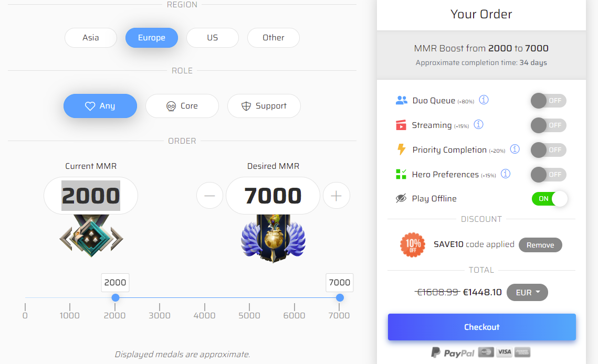Enable the Duo Queue toggle
The width and height of the screenshot is (598, 364).
(548, 101)
